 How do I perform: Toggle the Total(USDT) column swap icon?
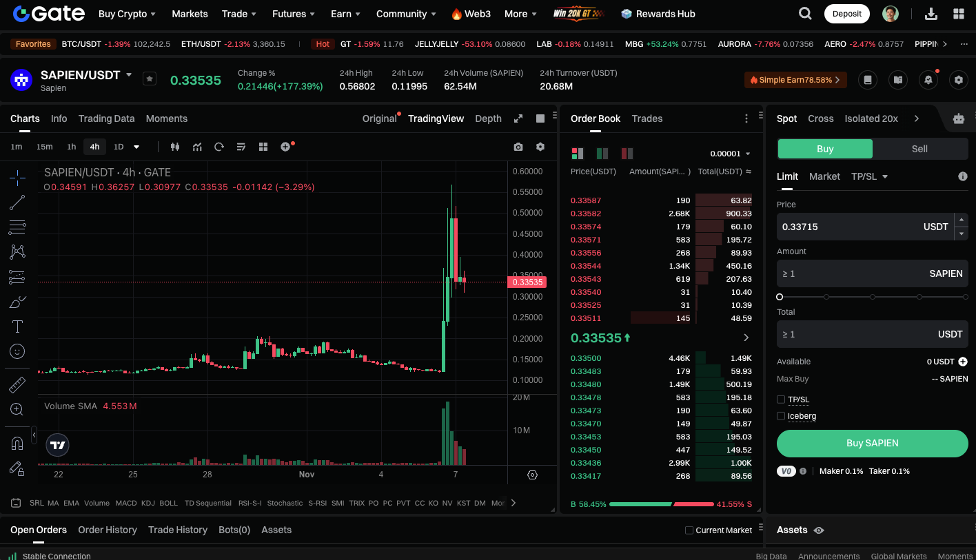[749, 172]
